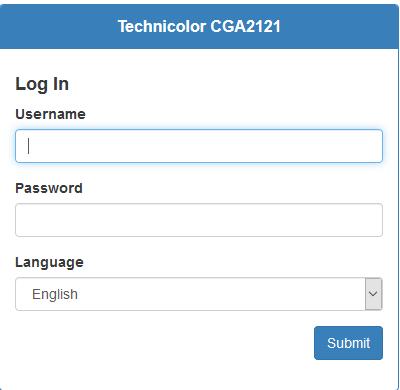Place cursor at the blinking caret in Username

(29, 146)
